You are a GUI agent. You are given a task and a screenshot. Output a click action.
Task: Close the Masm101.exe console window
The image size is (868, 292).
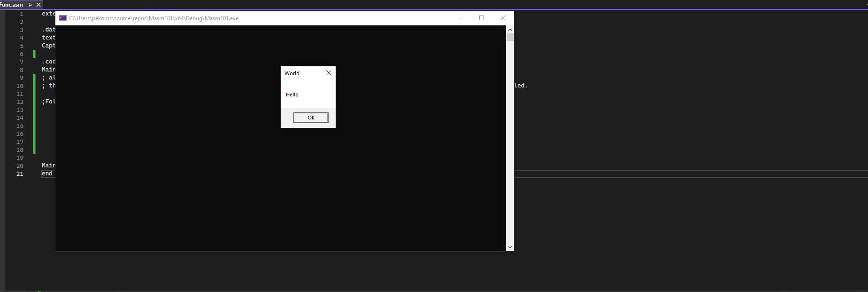pos(503,18)
